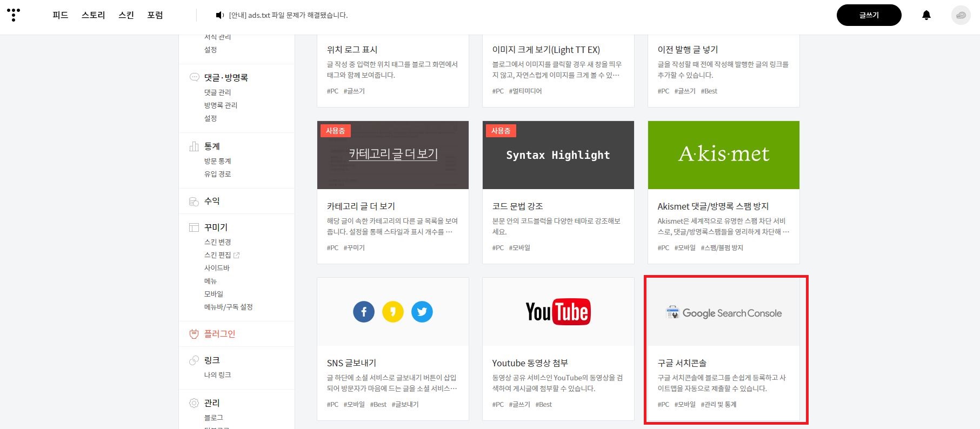Open the ads.txt announcement link
This screenshot has height=429, width=980.
[288, 15]
